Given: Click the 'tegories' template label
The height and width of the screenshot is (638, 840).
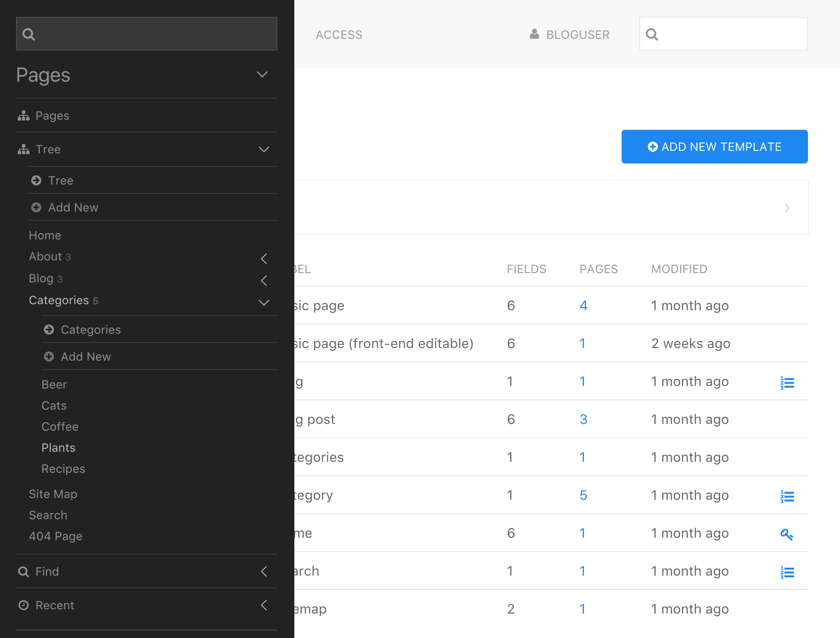Looking at the screenshot, I should click(x=319, y=457).
